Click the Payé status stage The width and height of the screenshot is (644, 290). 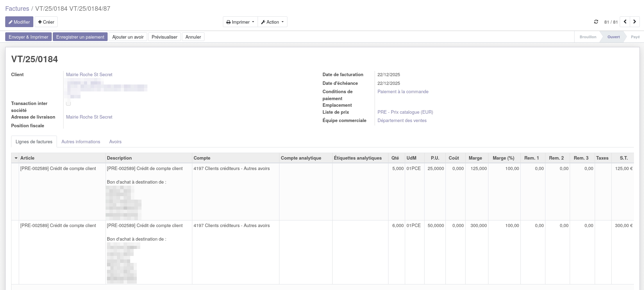(635, 37)
